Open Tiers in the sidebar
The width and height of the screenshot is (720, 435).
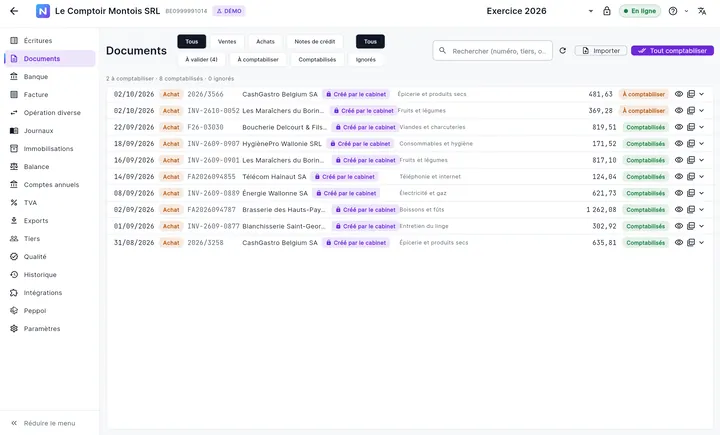tap(50, 238)
